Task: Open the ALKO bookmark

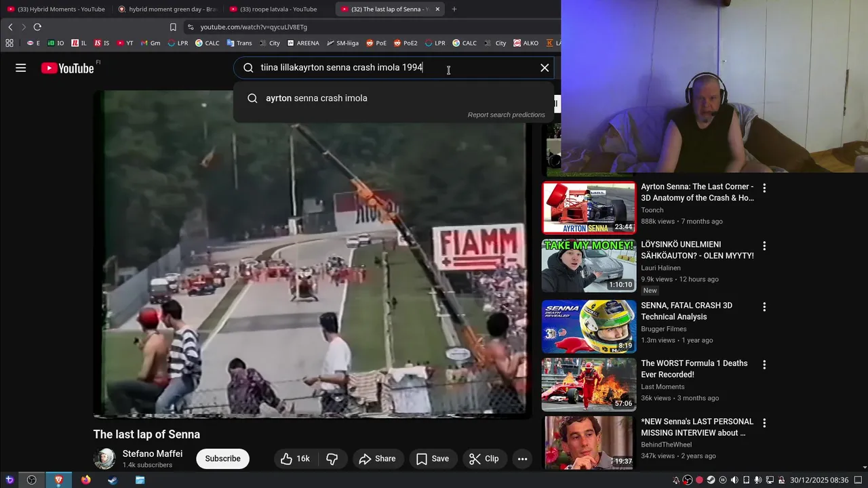Action: tap(526, 43)
